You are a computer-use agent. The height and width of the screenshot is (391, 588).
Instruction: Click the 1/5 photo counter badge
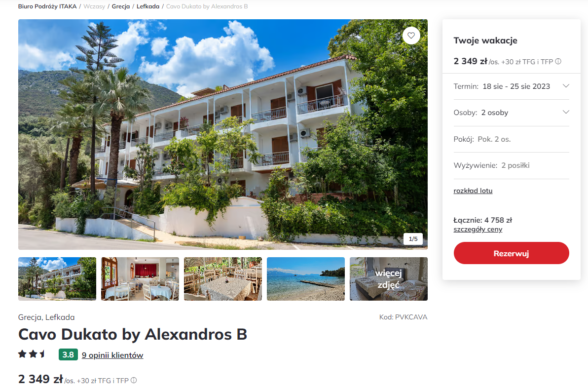[413, 239]
